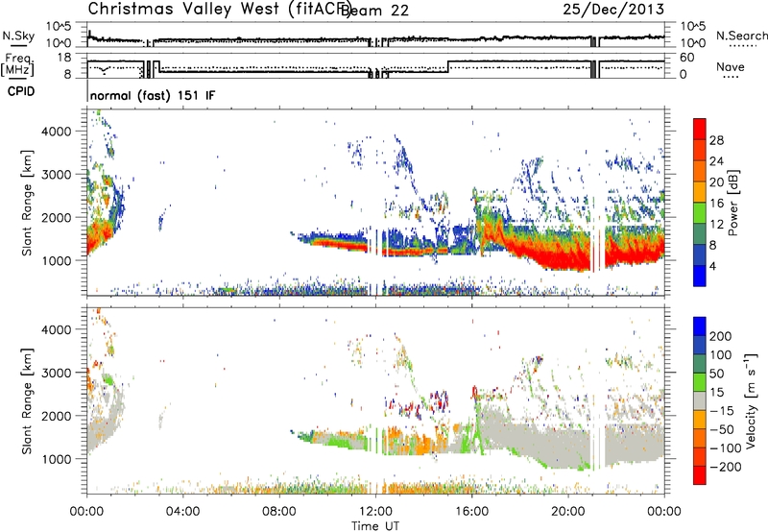
Task: Click the dotted line sample under Nave
Action: [731, 78]
